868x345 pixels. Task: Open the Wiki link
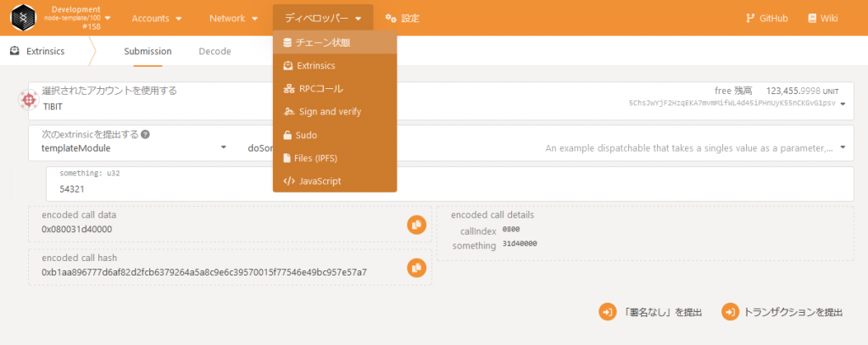click(x=823, y=18)
